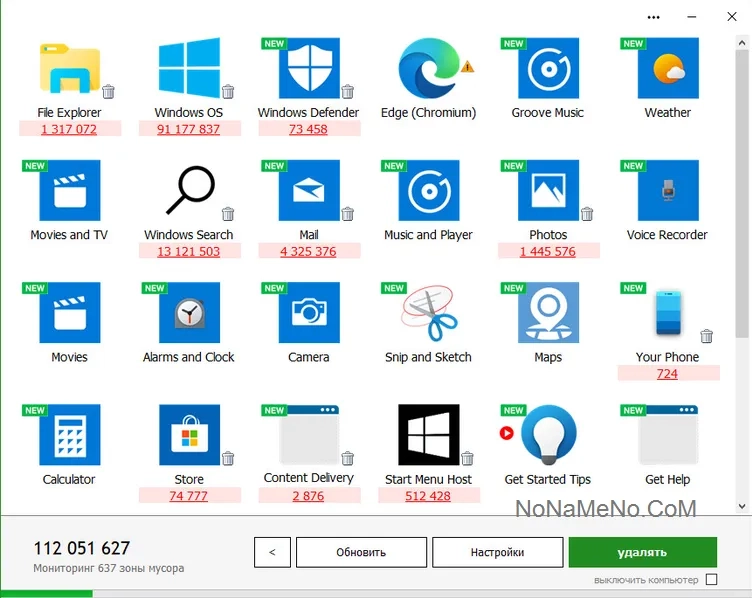The image size is (752, 598).
Task: Click the Get Started Tips lightbulb icon
Action: point(548,434)
